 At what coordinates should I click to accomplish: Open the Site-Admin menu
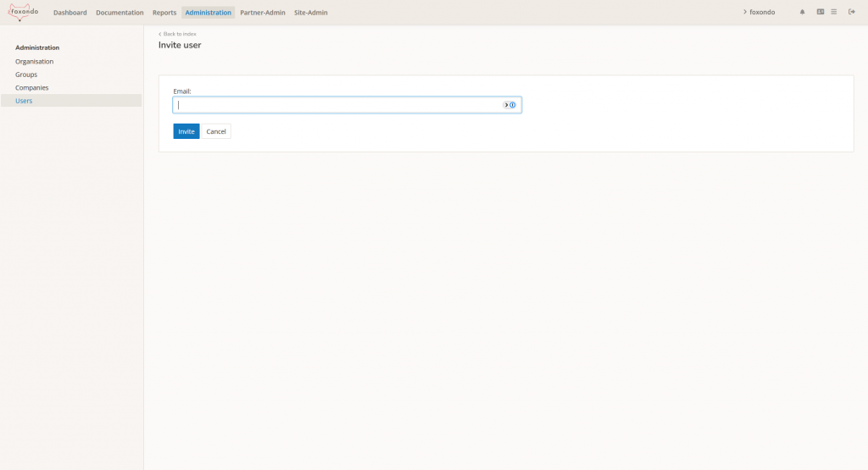pyautogui.click(x=310, y=12)
